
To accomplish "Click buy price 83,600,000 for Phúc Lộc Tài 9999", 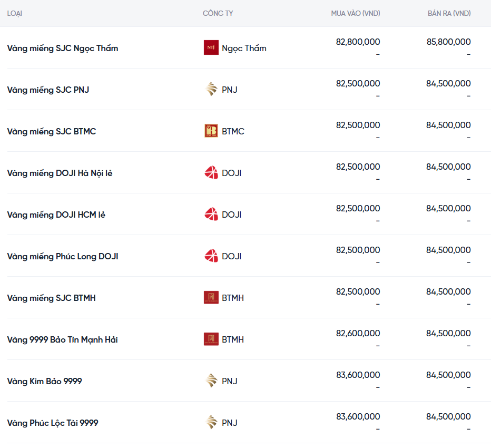I will pyautogui.click(x=358, y=417).
